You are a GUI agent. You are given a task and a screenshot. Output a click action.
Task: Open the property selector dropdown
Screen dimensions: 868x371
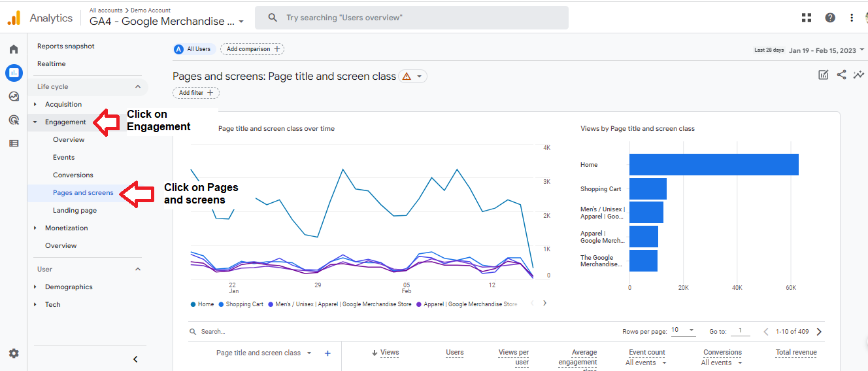(x=167, y=21)
